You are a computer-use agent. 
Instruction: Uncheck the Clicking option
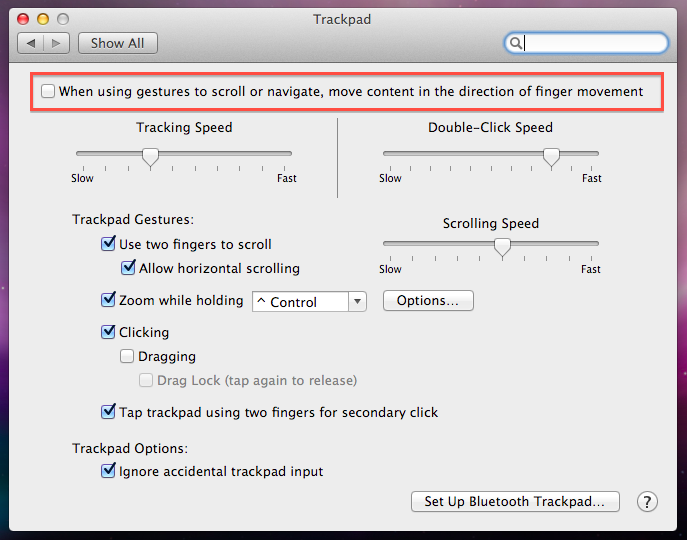108,332
